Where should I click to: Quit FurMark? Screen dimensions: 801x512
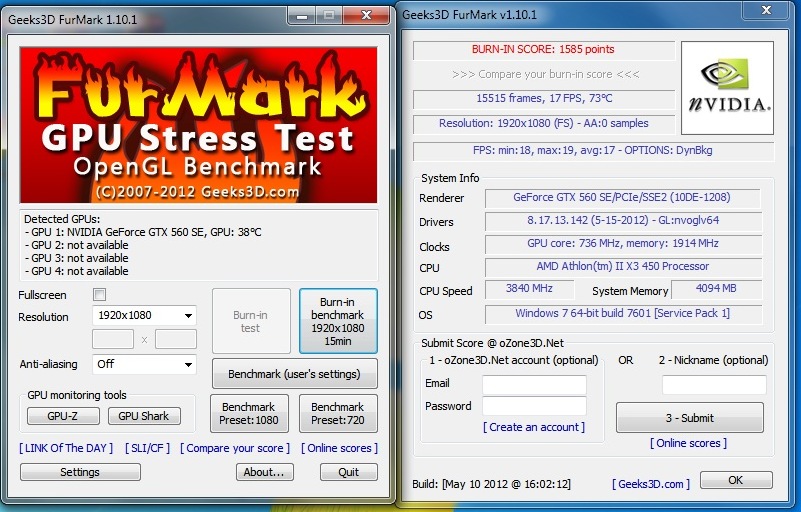coord(349,472)
